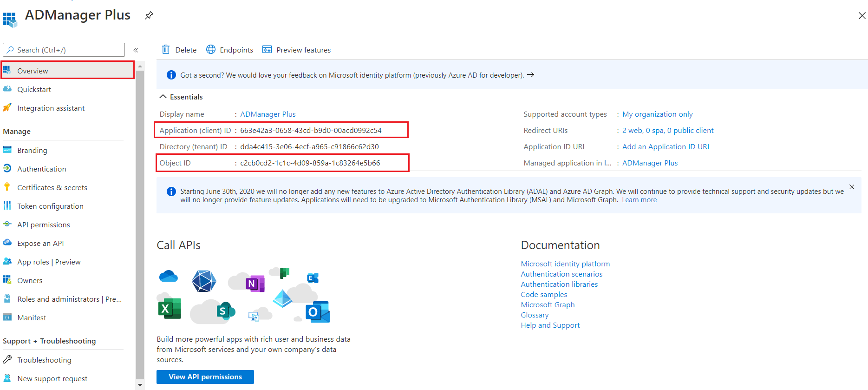This screenshot has height=390, width=868.
Task: Click the Certificates & secrets key icon
Action: tap(7, 187)
